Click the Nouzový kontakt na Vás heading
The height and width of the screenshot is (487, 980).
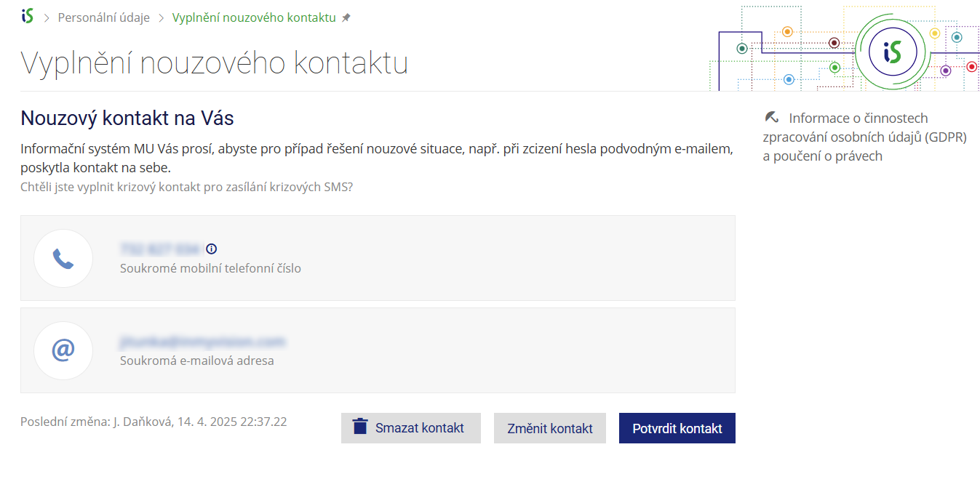coord(127,118)
